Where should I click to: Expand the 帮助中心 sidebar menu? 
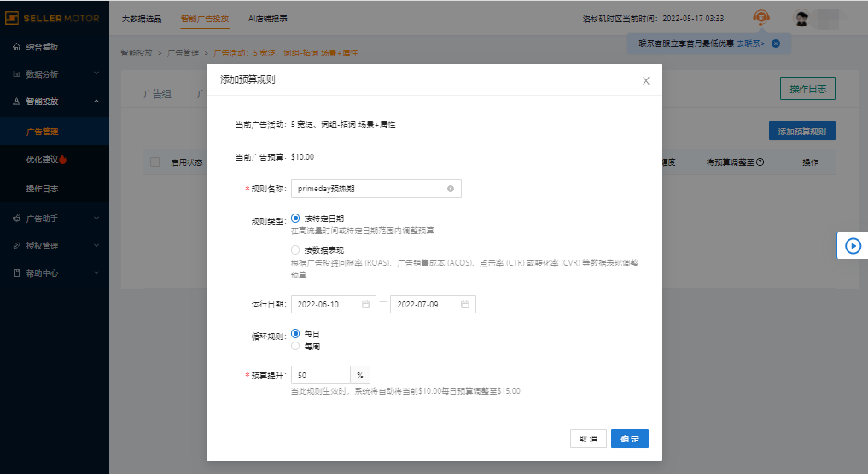click(x=96, y=272)
